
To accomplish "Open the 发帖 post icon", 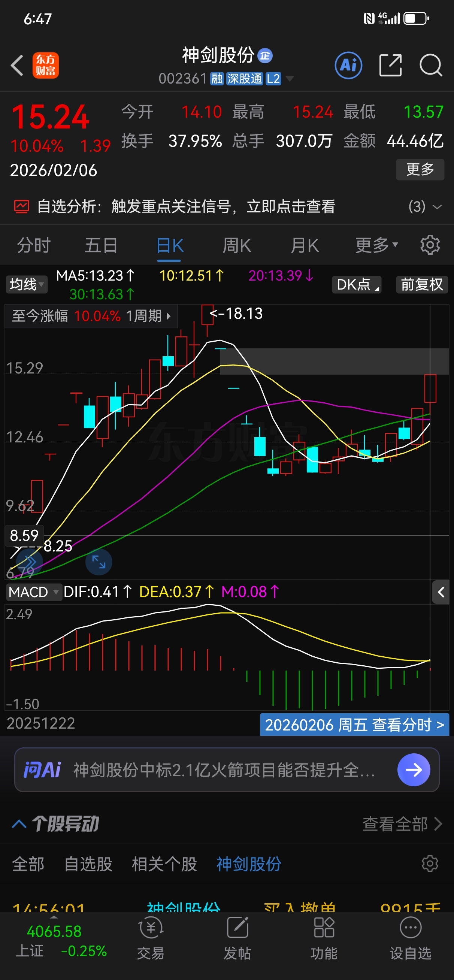I will [x=237, y=928].
